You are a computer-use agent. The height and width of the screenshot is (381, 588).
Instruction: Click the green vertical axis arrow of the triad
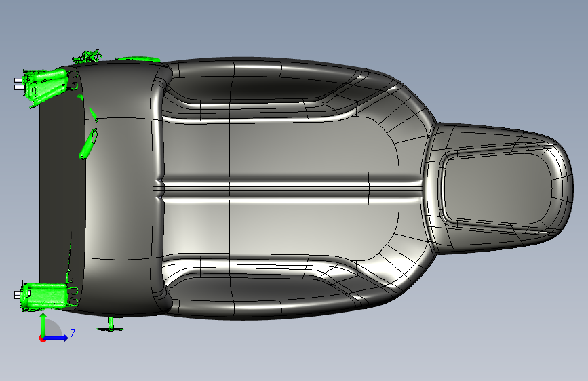click(x=43, y=324)
